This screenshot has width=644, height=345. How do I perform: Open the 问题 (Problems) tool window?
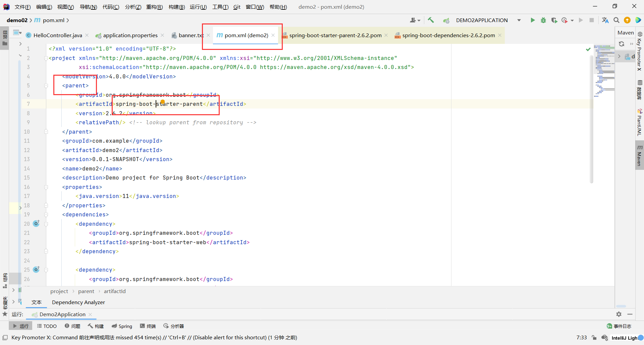72,326
